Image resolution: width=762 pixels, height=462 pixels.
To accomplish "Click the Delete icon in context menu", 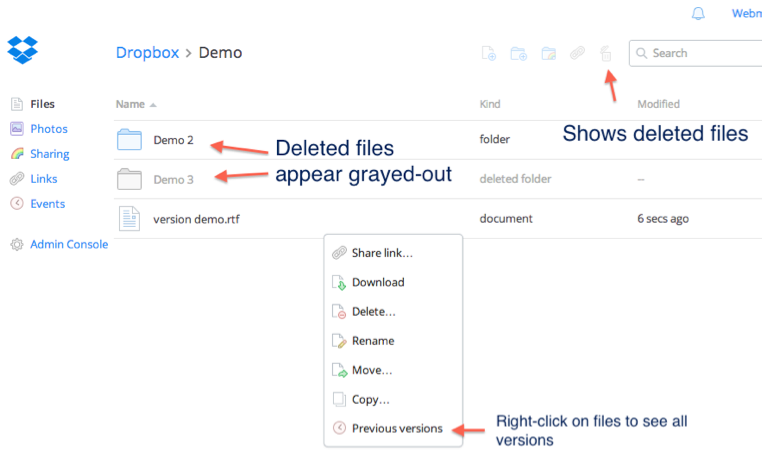I will coord(339,311).
